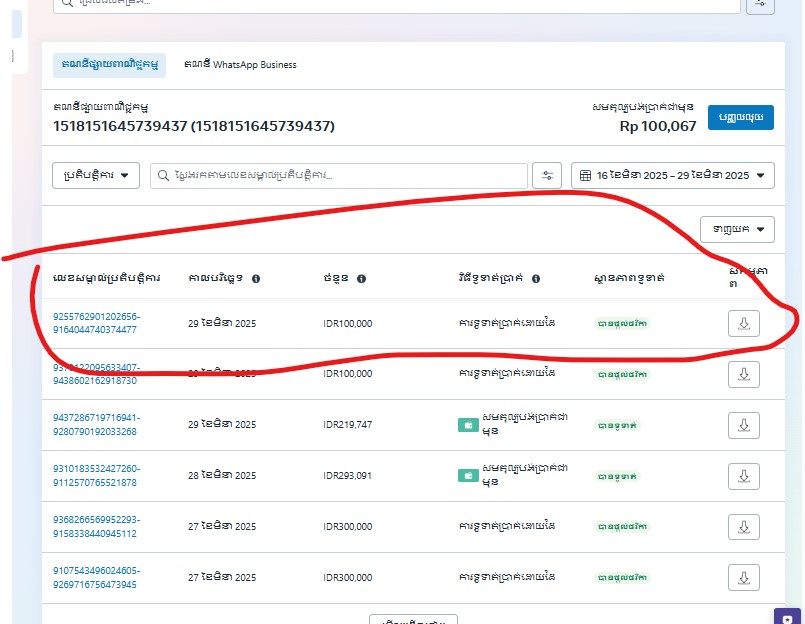The height and width of the screenshot is (624, 805).
Task: Download receipt for transaction ending 945112
Action: click(743, 527)
